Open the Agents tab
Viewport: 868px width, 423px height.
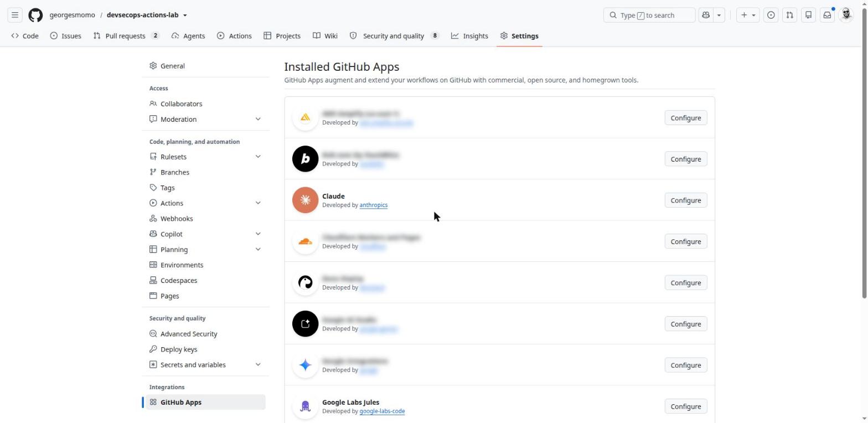188,36
